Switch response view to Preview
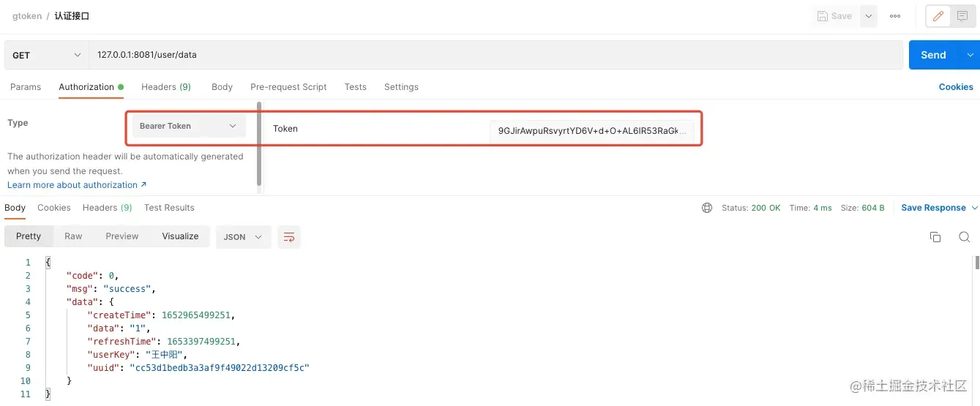Screen dimensions: 980x406 122,236
